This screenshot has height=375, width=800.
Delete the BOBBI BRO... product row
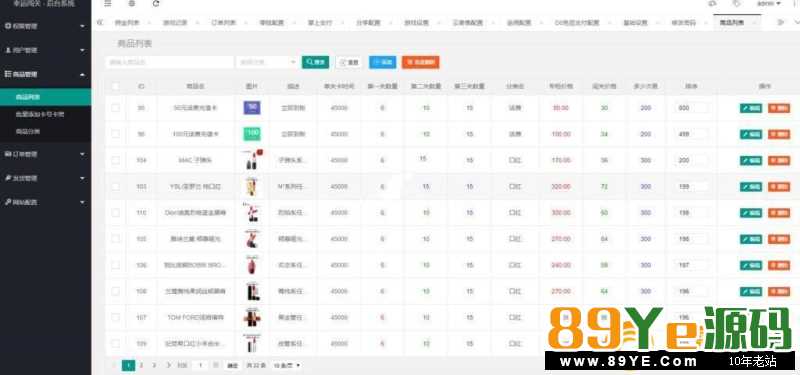click(x=779, y=265)
